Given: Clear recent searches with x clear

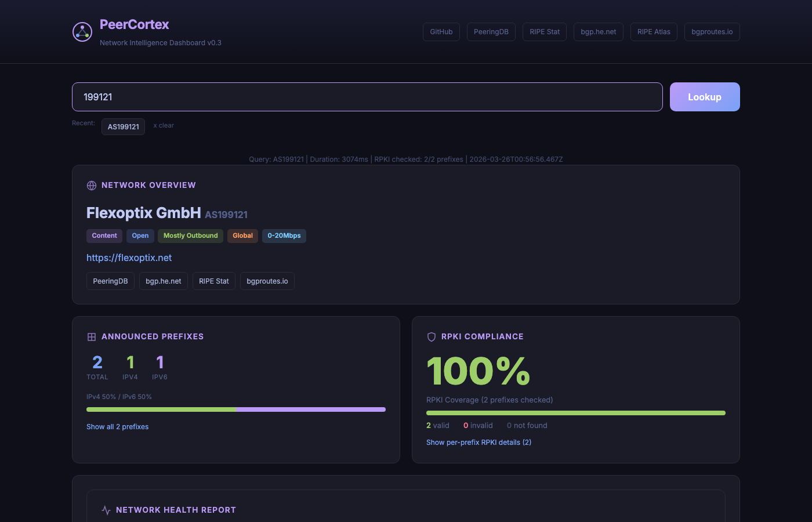Looking at the screenshot, I should 164,125.
